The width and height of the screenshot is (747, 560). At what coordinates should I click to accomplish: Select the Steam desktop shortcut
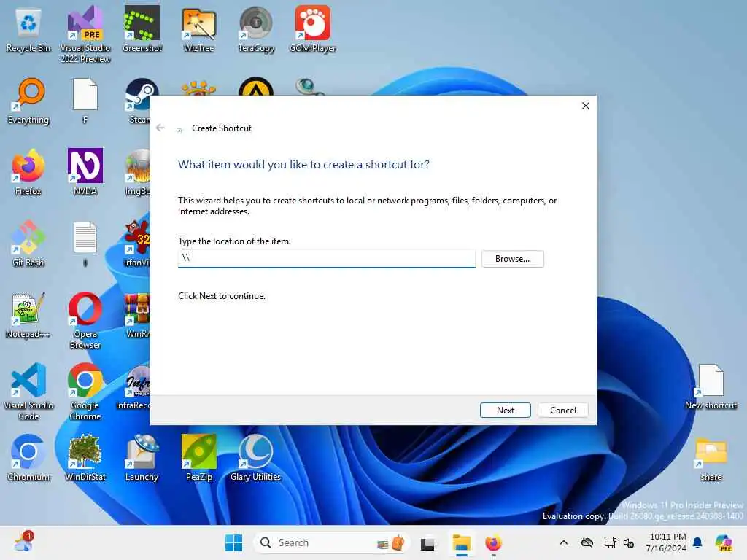click(x=138, y=101)
